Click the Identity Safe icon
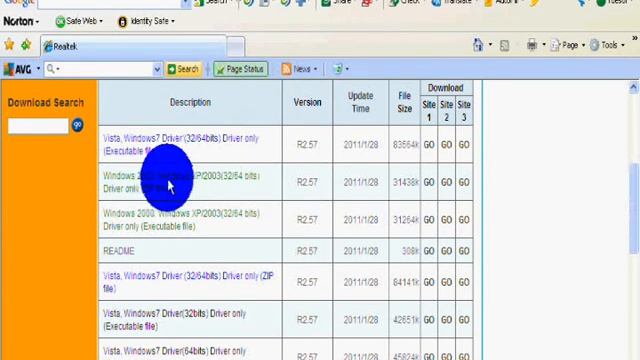 [x=122, y=22]
